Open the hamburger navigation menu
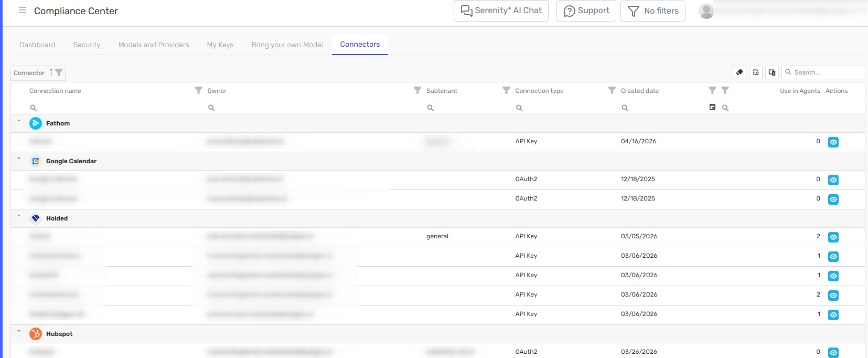Screen dimensions: 868x358 [x=23, y=10]
